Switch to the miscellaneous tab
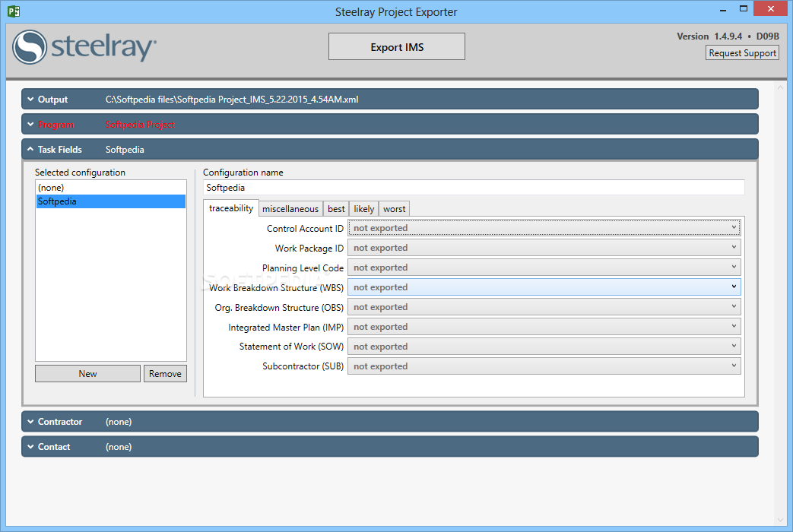This screenshot has width=793, height=532. click(x=290, y=209)
